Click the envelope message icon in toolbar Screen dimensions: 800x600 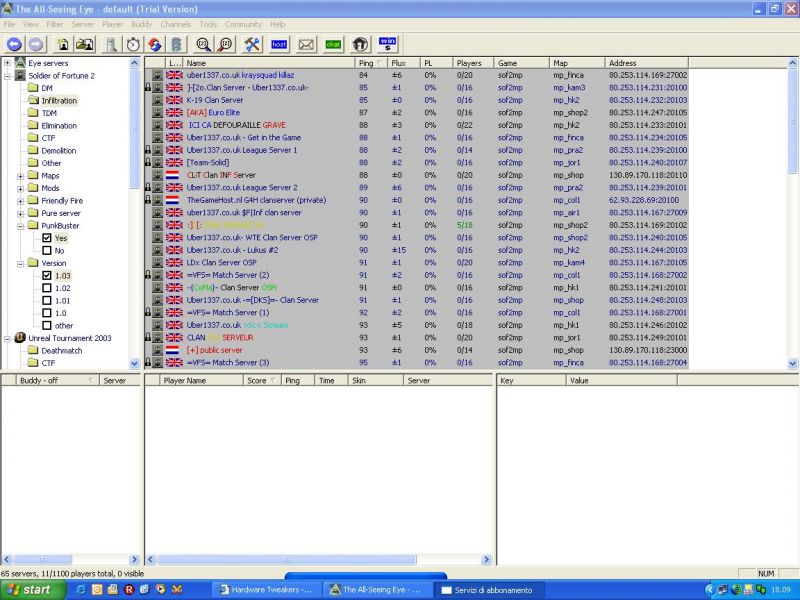tap(306, 44)
